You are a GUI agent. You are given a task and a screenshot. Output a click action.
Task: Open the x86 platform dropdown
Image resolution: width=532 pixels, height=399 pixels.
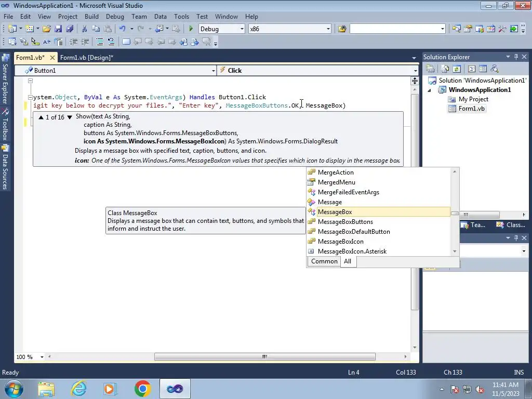pos(328,29)
